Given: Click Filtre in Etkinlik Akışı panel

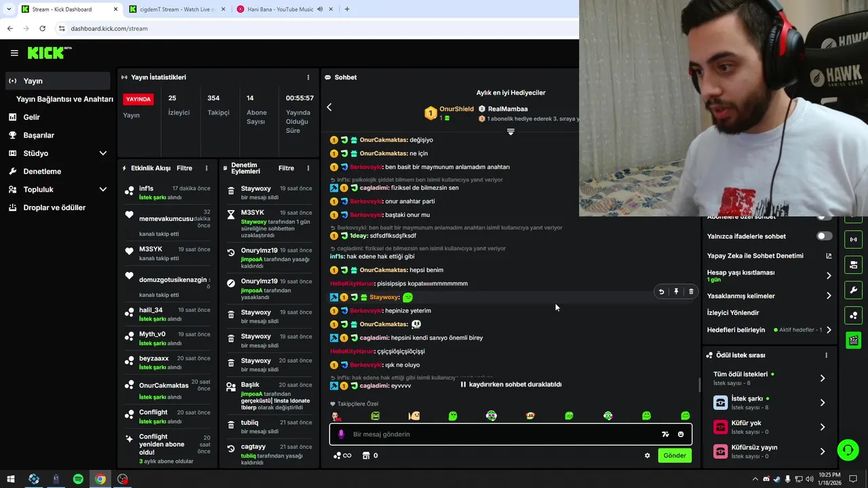Looking at the screenshot, I should pyautogui.click(x=184, y=168).
